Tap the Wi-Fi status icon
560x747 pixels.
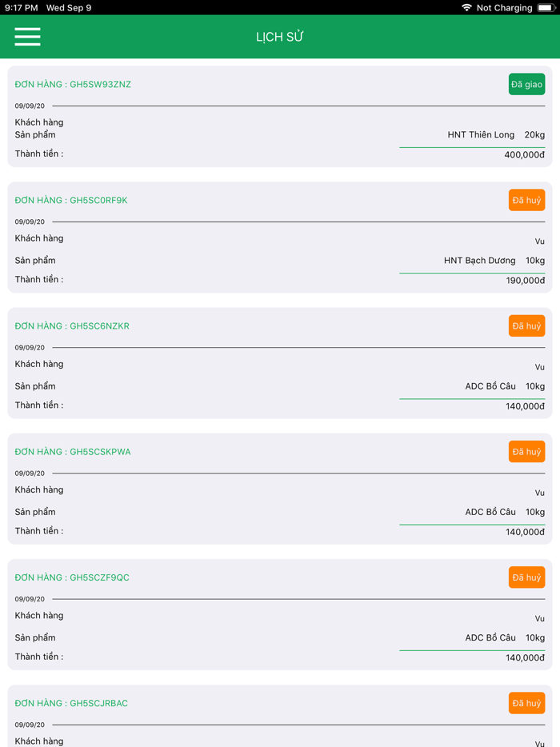pos(466,8)
